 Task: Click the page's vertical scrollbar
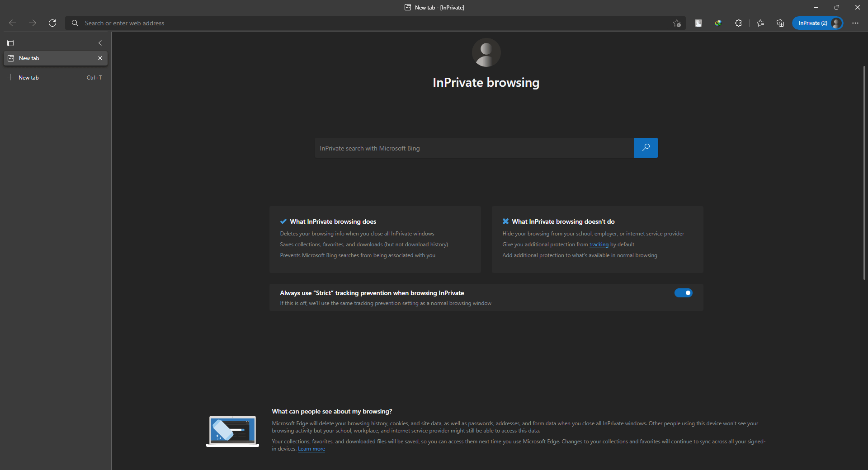[x=864, y=173]
